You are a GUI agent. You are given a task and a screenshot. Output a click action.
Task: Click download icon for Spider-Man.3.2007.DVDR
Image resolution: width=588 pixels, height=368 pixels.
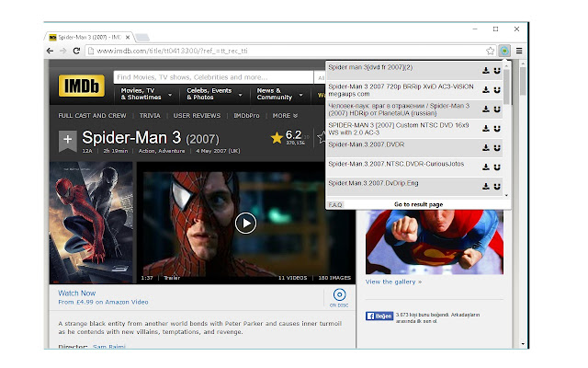point(486,148)
